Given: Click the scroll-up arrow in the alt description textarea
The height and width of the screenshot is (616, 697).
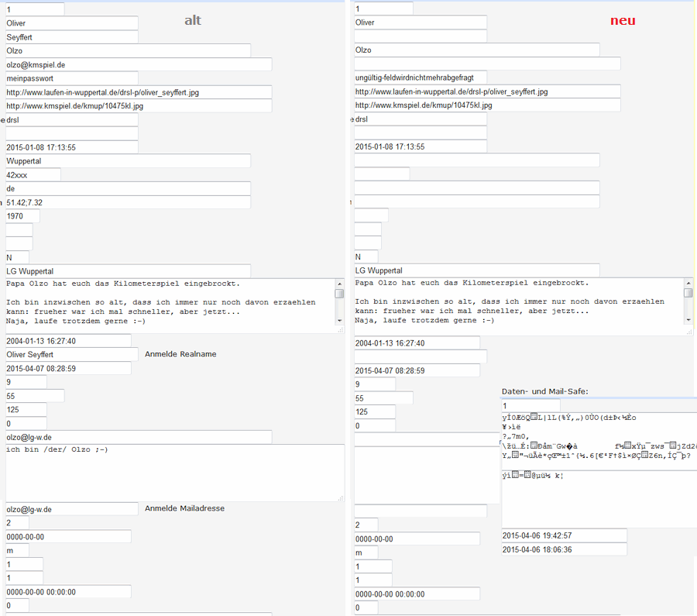Looking at the screenshot, I should [339, 284].
